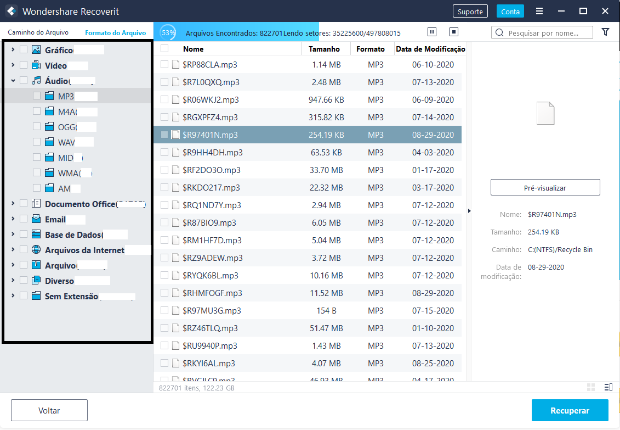Open the hamburger menu in title bar

tap(540, 11)
